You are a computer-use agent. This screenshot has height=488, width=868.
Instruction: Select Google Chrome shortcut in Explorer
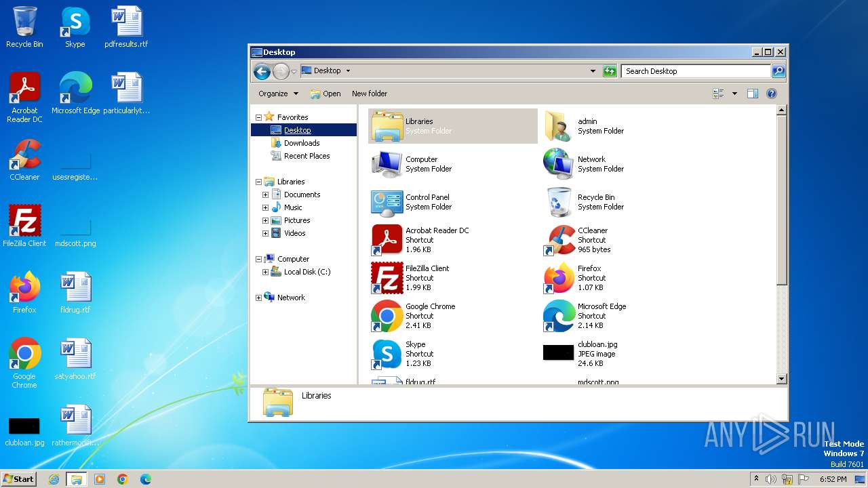[387, 316]
